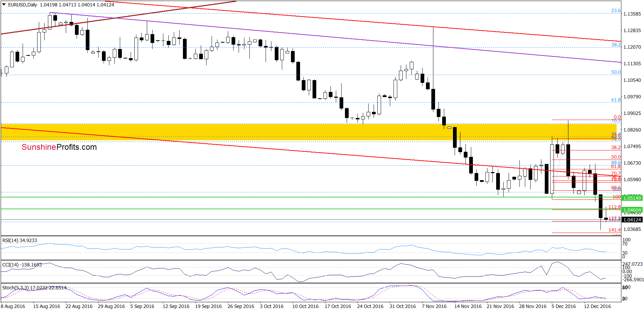This screenshot has width=644, height=311.
Task: Click the 1.07495 price axis label
Action: point(632,146)
